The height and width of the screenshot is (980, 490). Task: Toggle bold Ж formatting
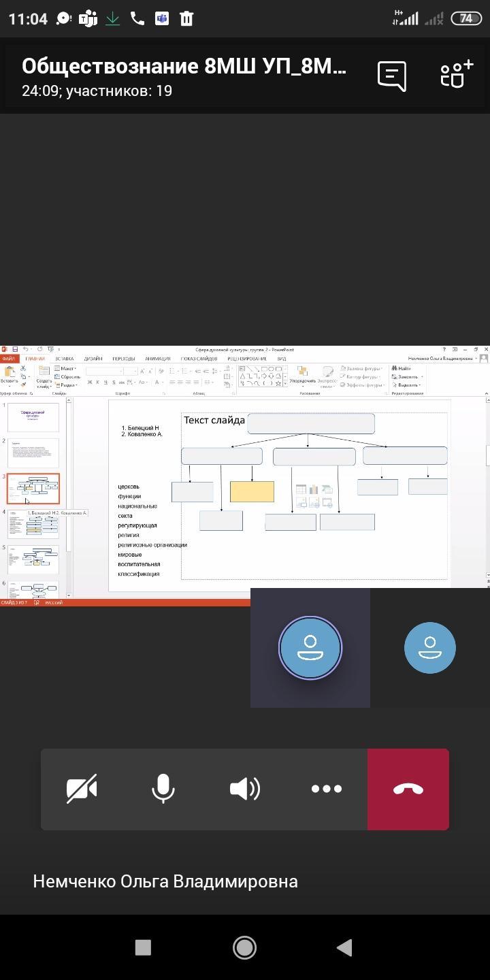pyautogui.click(x=90, y=382)
